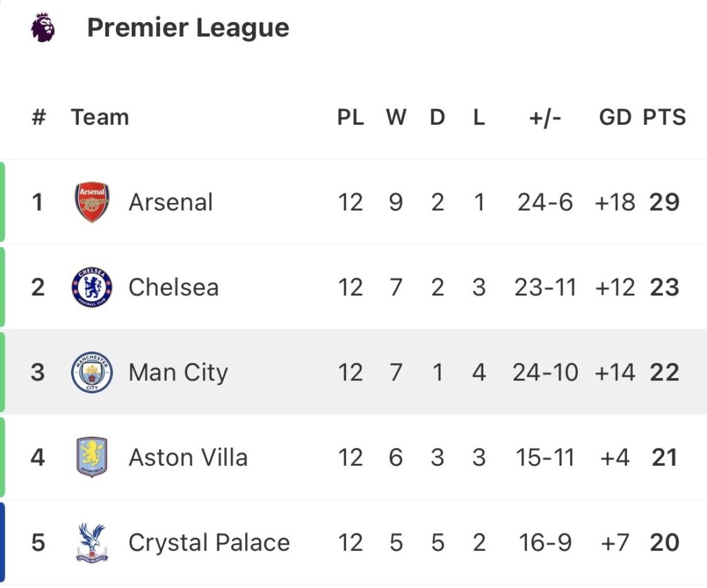This screenshot has width=707, height=588.
Task: Click the Man City club badge
Action: click(x=92, y=373)
